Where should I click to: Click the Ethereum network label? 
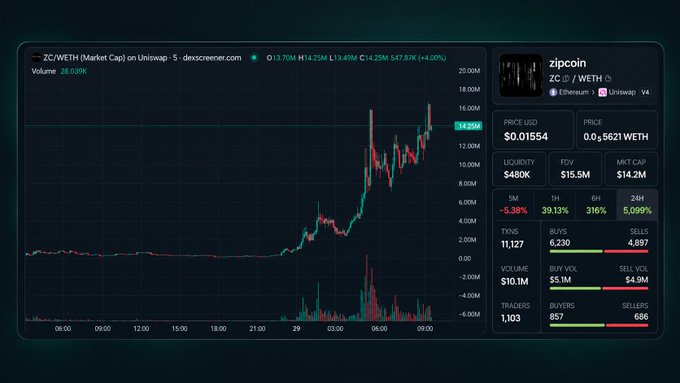point(573,92)
